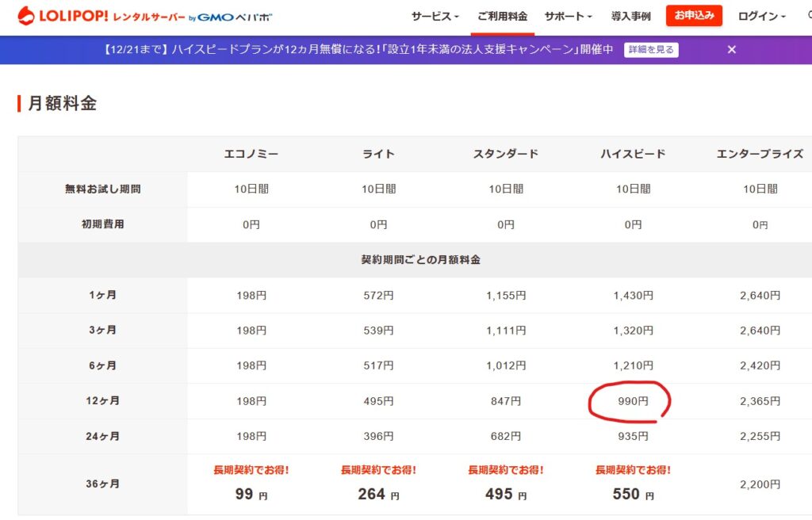This screenshot has width=812, height=520.
Task: Click the 36ヶ月 row label
Action: pos(103,484)
